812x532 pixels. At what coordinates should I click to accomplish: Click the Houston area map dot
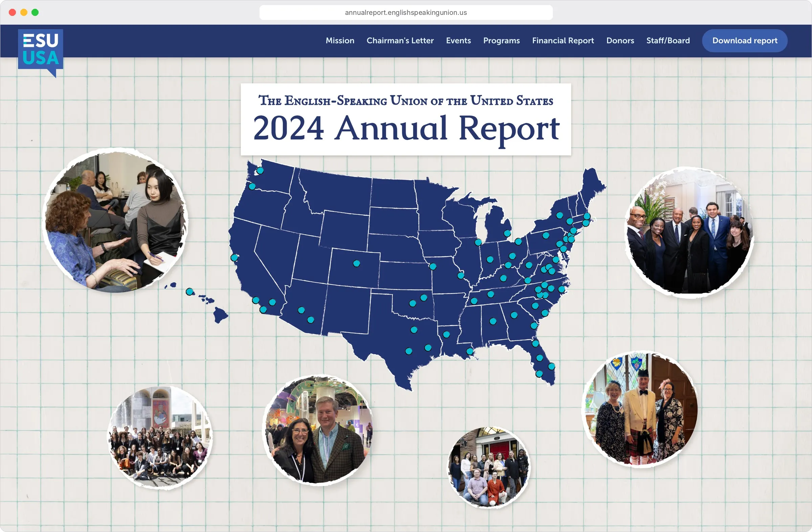point(428,348)
